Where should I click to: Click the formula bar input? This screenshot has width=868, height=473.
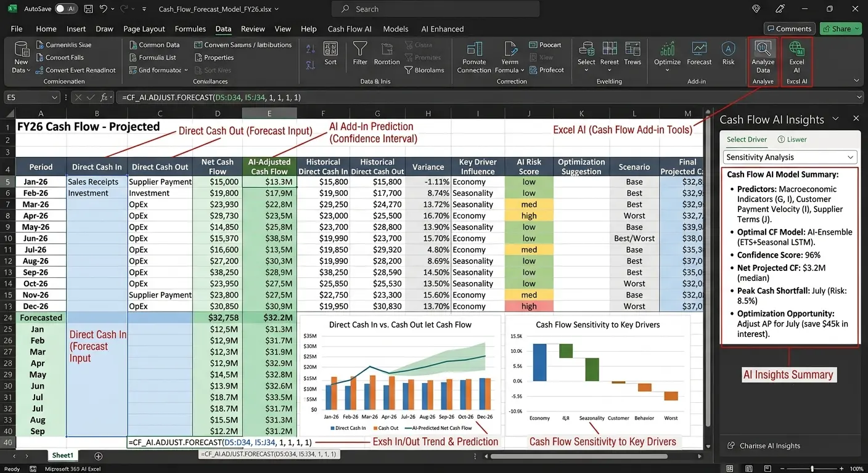[490, 97]
